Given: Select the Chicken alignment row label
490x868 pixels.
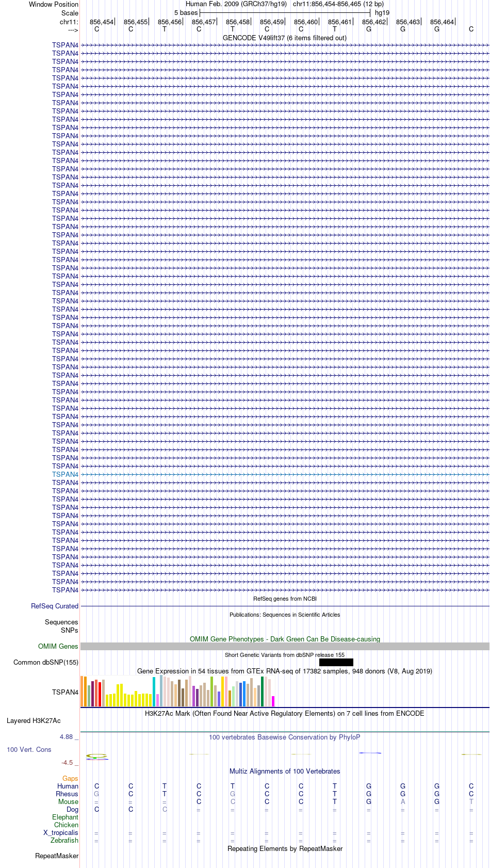Looking at the screenshot, I should [x=66, y=825].
